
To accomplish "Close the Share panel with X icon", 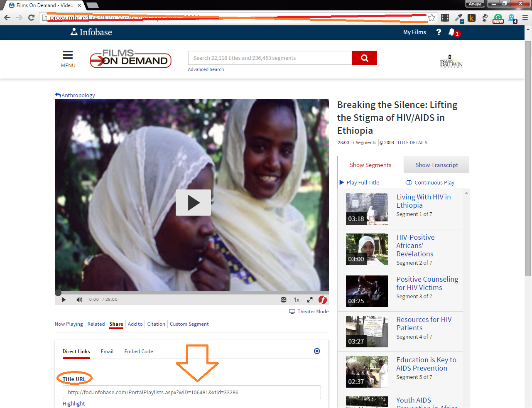I will (x=317, y=351).
